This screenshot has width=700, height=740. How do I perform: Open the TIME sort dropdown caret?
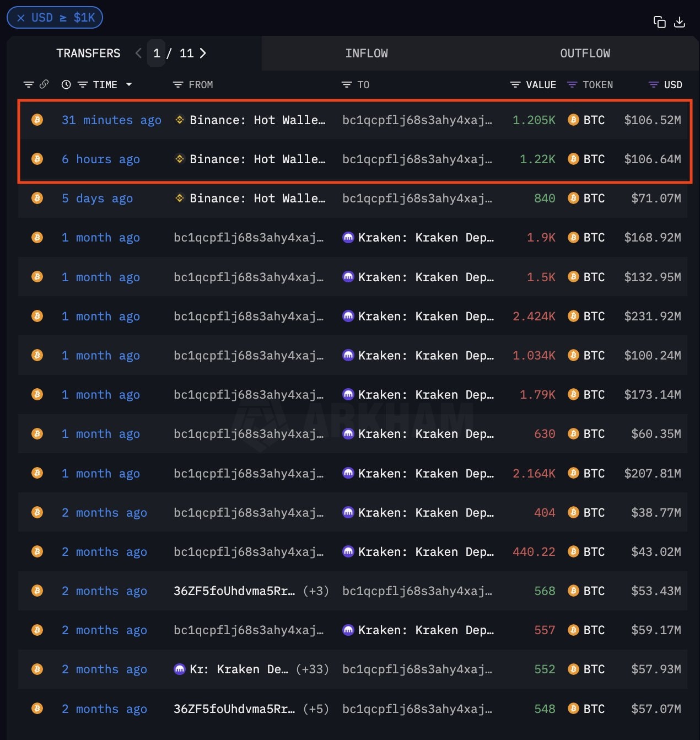[x=129, y=84]
